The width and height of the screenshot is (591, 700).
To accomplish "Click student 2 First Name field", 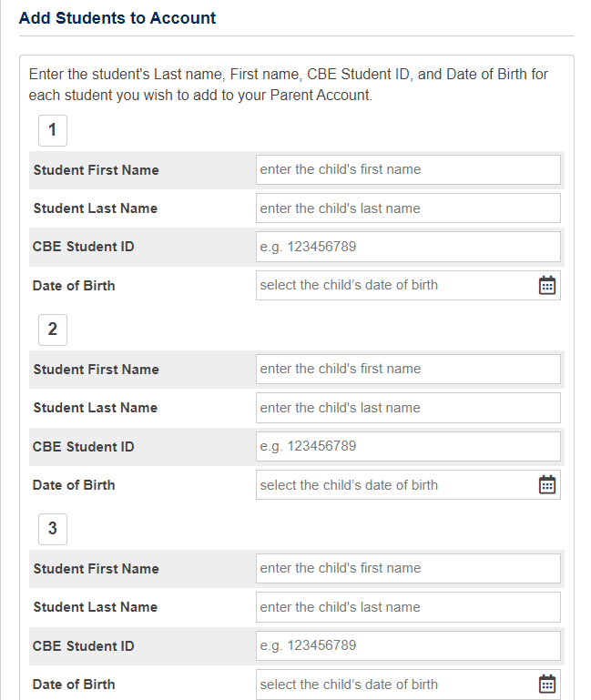I will pos(408,369).
